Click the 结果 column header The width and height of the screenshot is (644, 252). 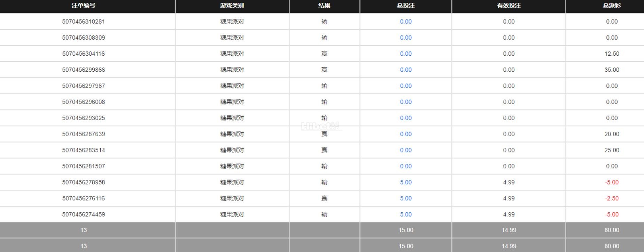(x=324, y=6)
